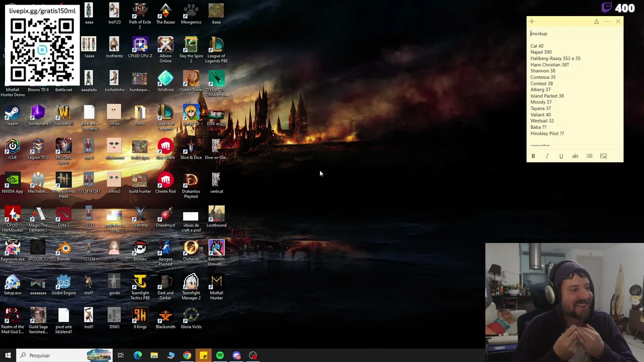The height and width of the screenshot is (362, 644).
Task: Launch the Dreadmyst desktop shortcut
Action: pos(166,217)
